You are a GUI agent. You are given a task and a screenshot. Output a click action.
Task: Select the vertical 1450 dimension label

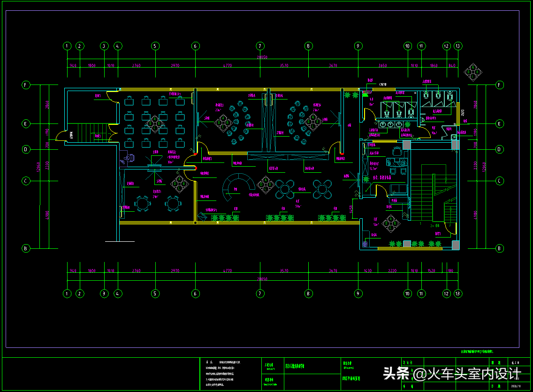pos(351,212)
